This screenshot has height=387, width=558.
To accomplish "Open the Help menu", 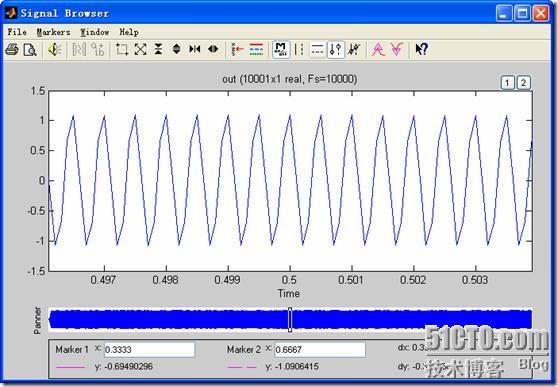I will (129, 32).
